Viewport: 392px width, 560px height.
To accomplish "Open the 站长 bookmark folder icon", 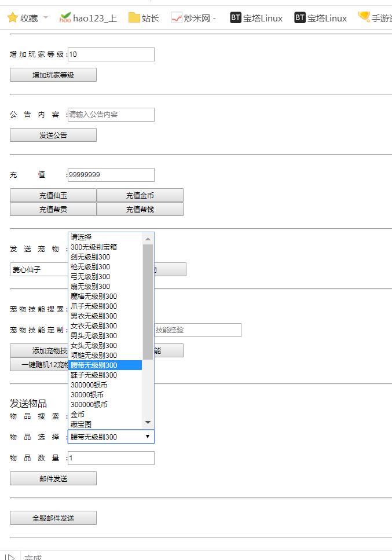I will [x=134, y=18].
